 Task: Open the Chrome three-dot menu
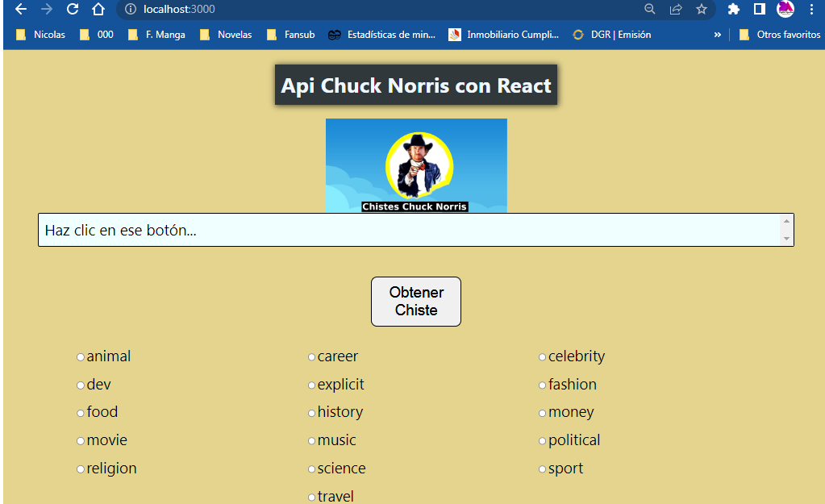point(811,10)
